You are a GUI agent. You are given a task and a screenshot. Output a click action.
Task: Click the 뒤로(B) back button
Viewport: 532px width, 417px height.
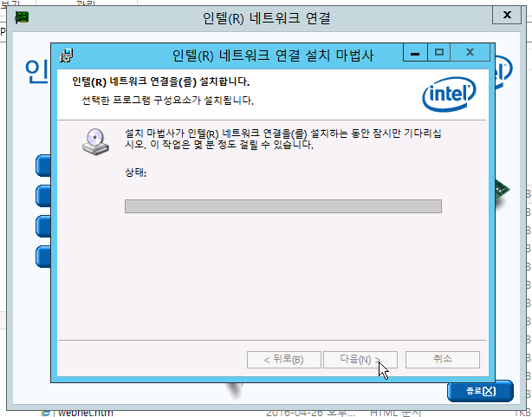coord(284,360)
